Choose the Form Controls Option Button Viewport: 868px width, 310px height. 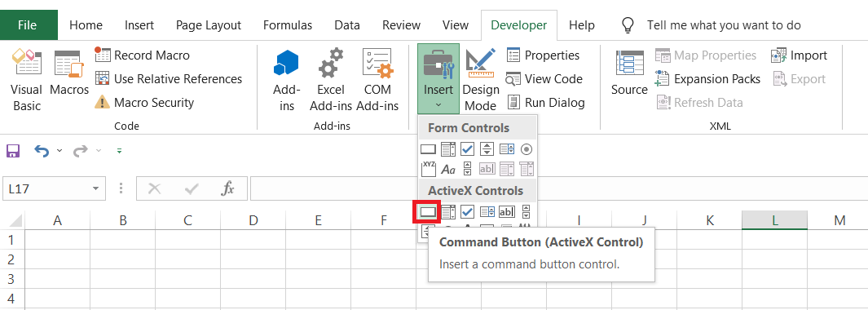[x=527, y=148]
